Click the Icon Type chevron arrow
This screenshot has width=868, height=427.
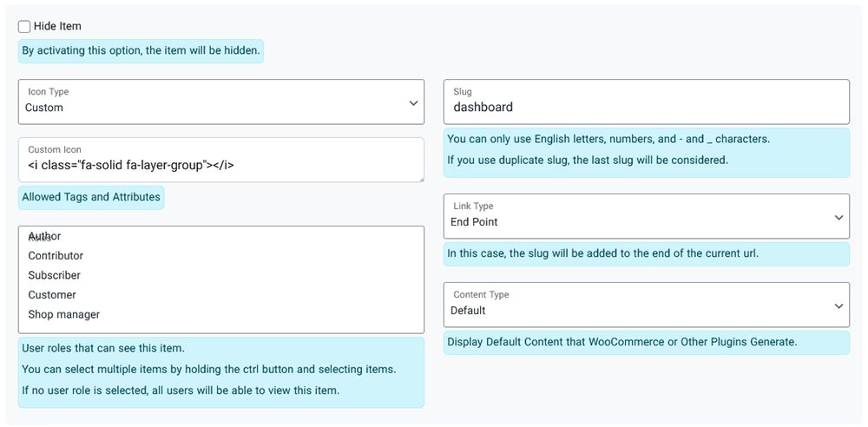tap(413, 103)
